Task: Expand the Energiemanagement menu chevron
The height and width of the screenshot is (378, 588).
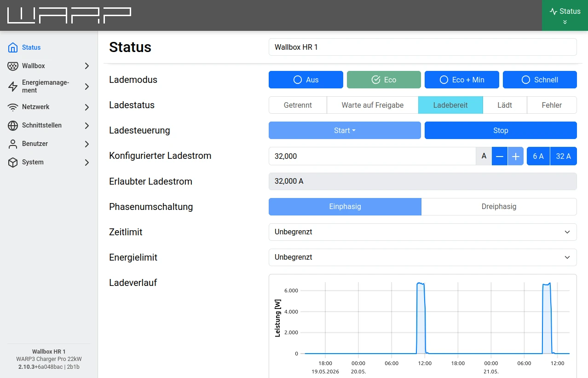Action: coord(87,87)
